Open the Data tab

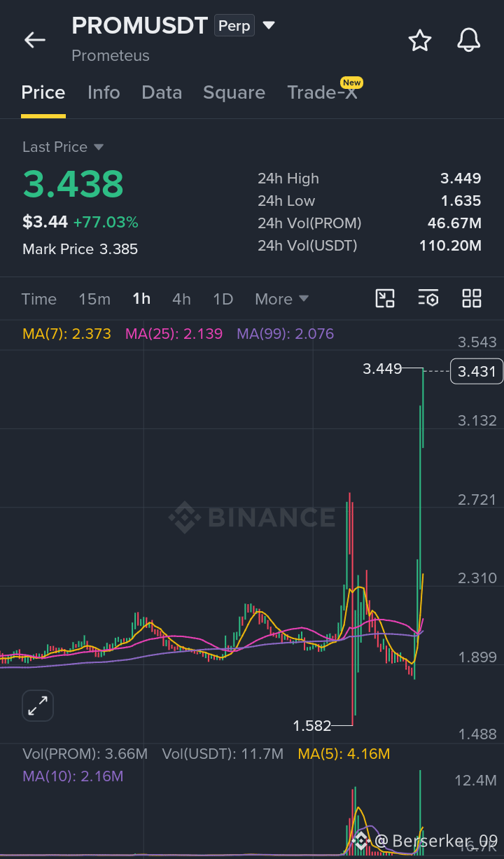click(x=162, y=92)
